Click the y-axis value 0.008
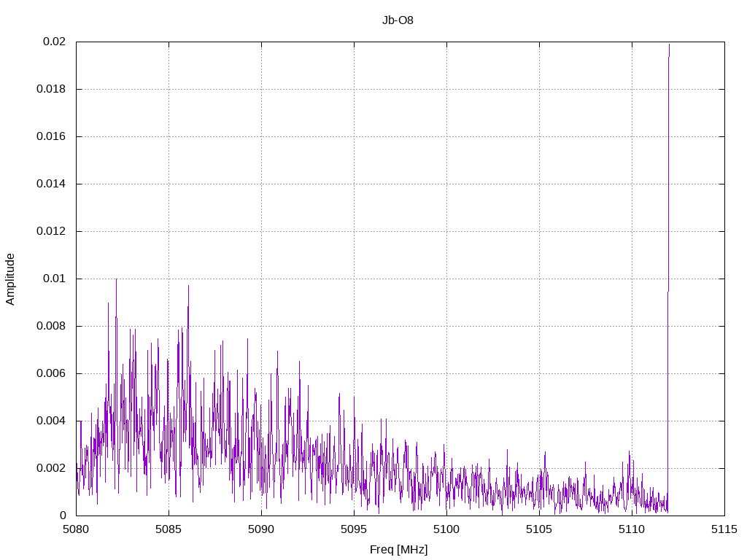This screenshot has width=747, height=560. click(51, 326)
